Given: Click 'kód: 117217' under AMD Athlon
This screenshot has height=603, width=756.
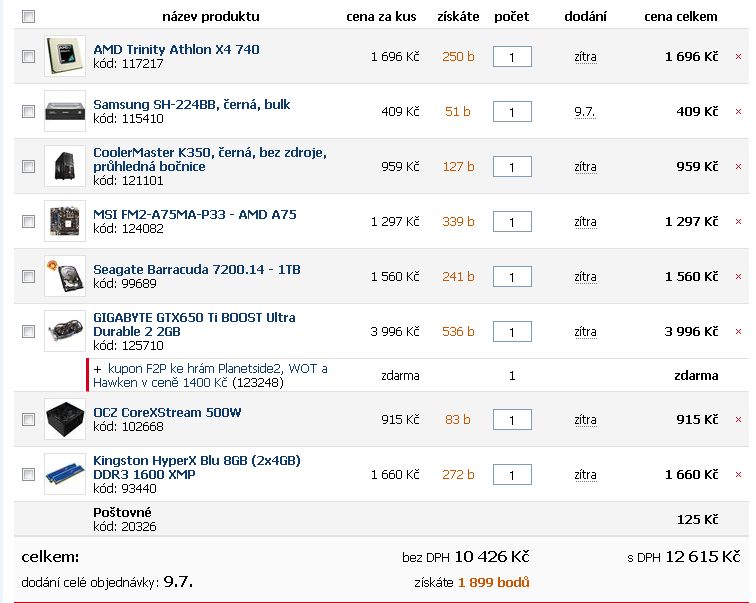Looking at the screenshot, I should coord(128,64).
